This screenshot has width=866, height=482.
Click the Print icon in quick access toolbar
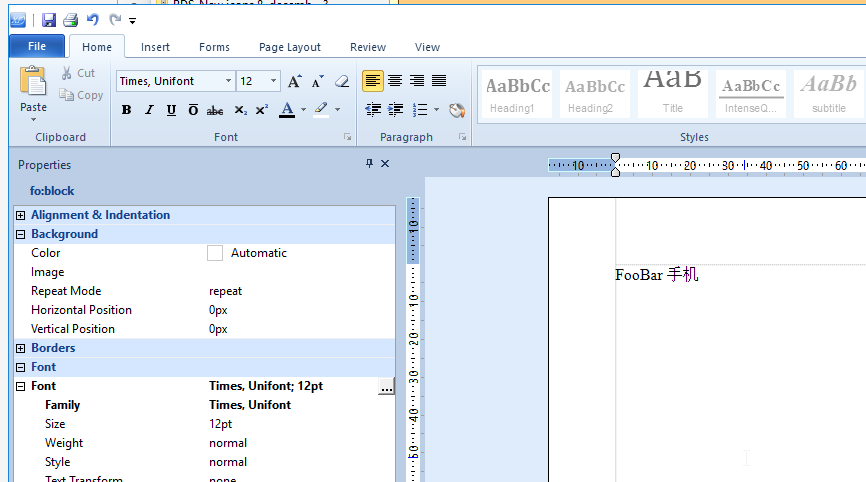[x=70, y=20]
